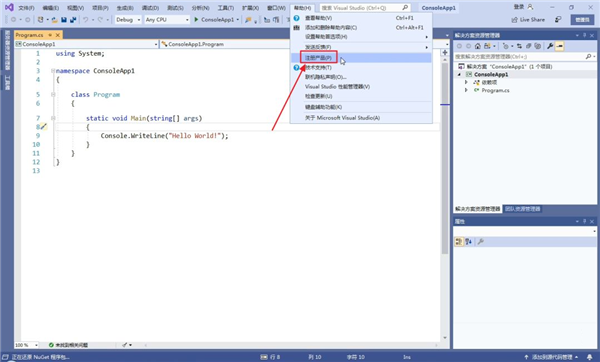
Task: Click Solution Explorer forward navigation icon
Action: coord(468,46)
